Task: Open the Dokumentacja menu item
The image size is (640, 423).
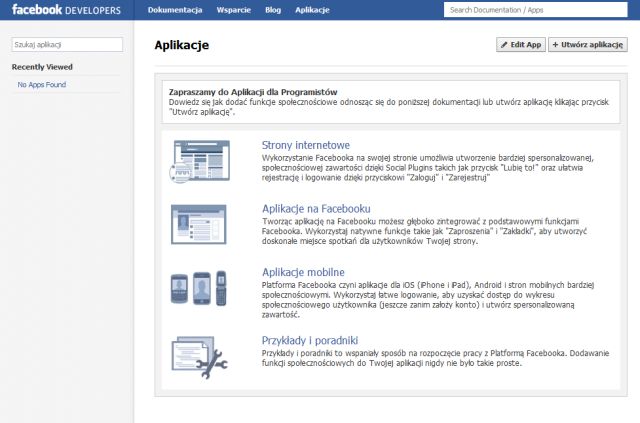Action: click(175, 10)
